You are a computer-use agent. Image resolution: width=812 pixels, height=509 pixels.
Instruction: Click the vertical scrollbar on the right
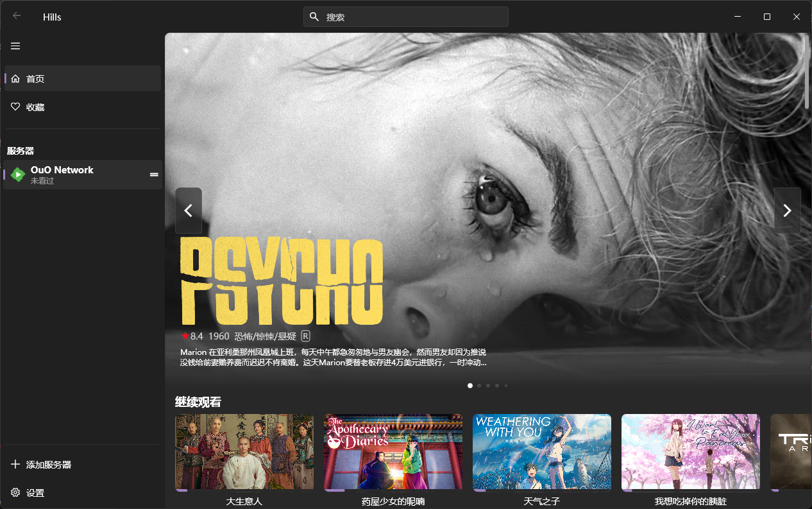(x=807, y=71)
